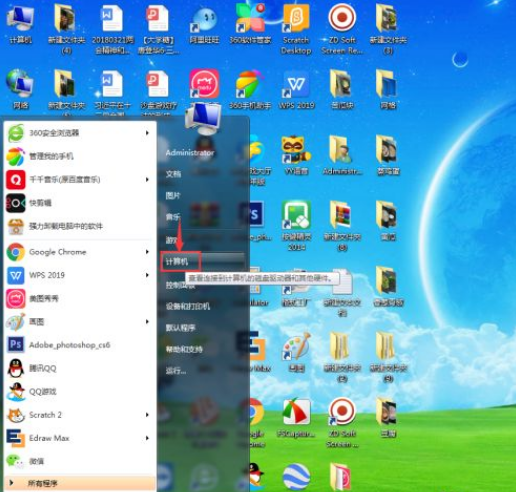
Task: Open Google Chrome from Start menu
Action: coord(79,252)
